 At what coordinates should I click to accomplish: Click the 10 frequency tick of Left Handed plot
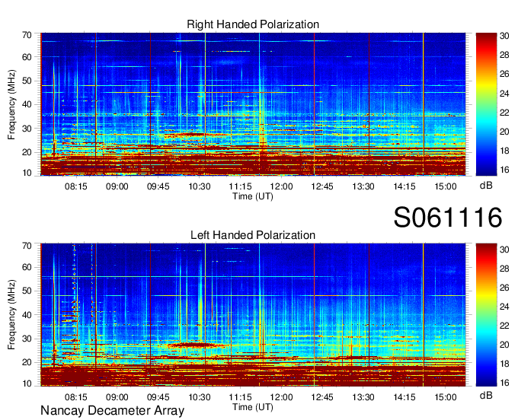point(27,383)
